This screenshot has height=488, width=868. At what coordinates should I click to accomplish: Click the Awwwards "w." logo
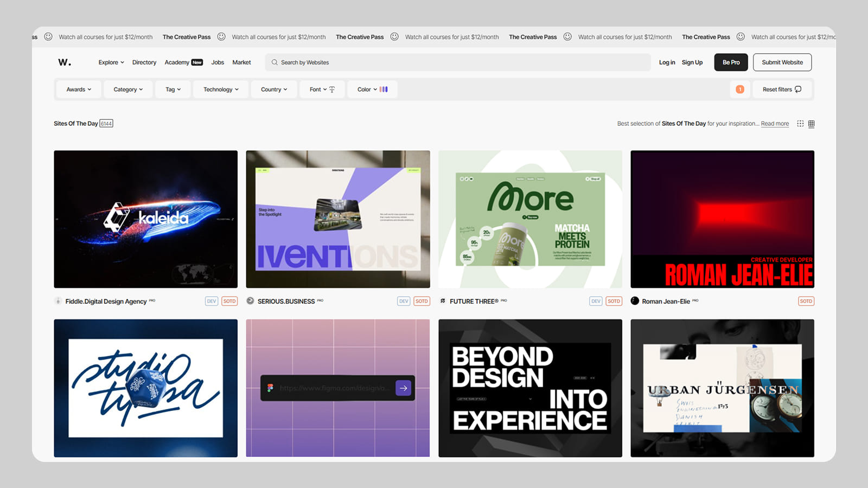click(x=63, y=62)
